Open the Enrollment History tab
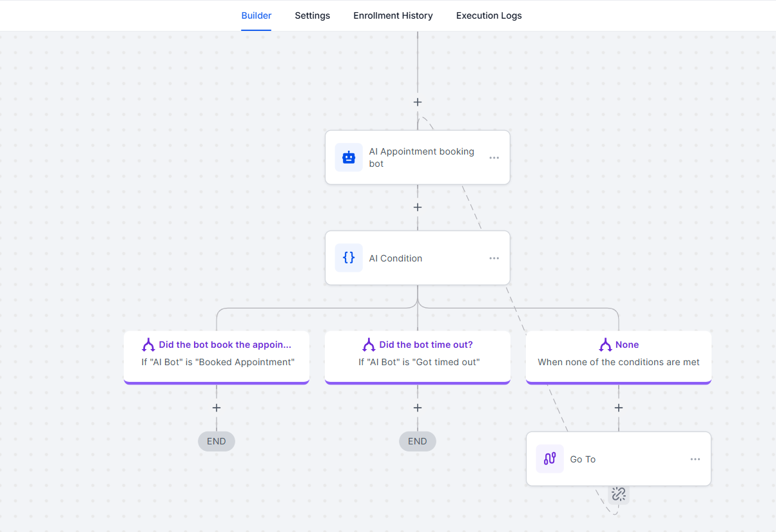This screenshot has width=776, height=532. coord(393,15)
